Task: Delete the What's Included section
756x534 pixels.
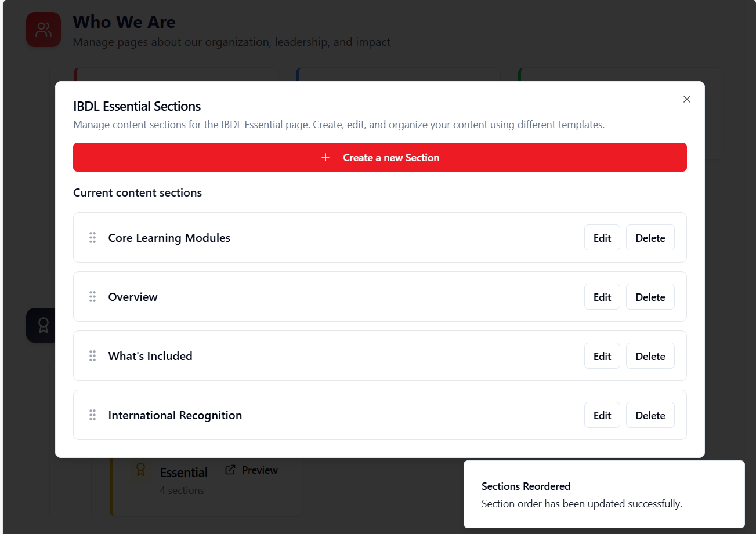Action: coord(650,356)
